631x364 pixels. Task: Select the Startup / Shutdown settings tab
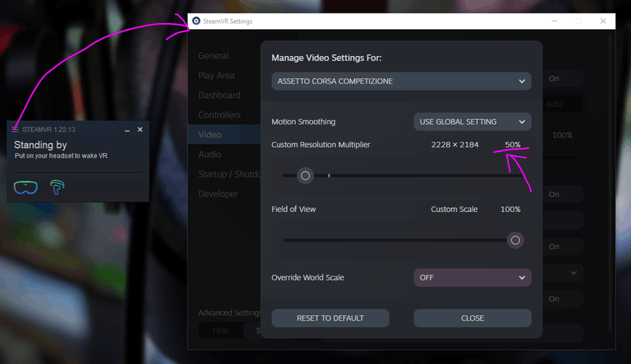(x=230, y=174)
